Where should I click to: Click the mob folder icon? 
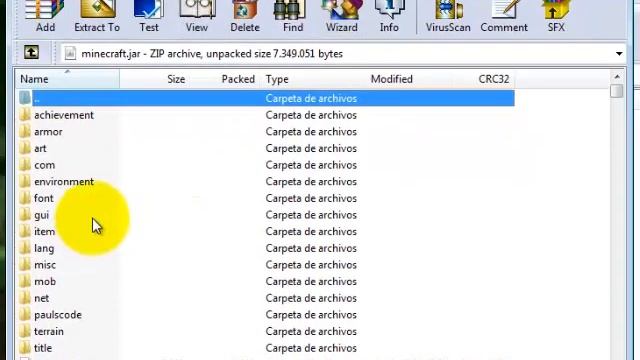click(25, 281)
